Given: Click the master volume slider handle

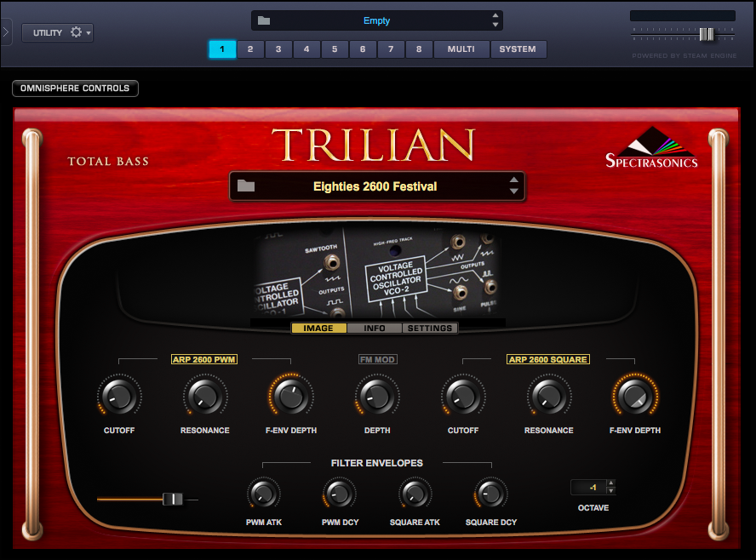Looking at the screenshot, I should [707, 34].
